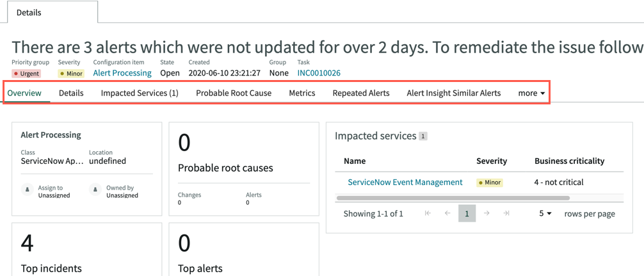Go to the previous page of impacted services

click(x=447, y=213)
